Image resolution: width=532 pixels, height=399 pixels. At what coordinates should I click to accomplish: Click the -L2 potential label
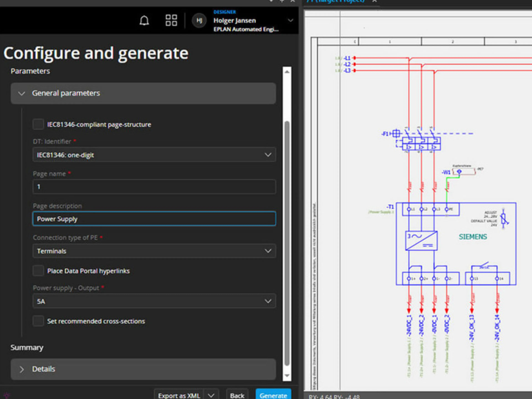tap(347, 64)
